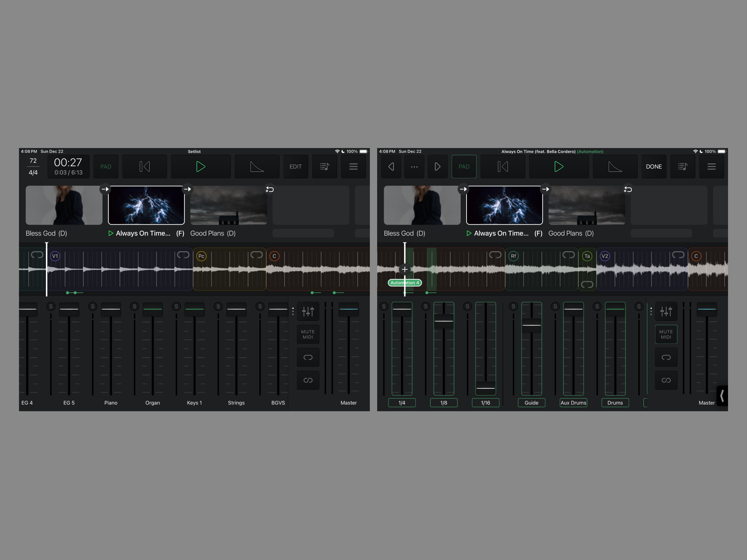Tap the mixer settings icon above MUTE MIDI
Image resolution: width=747 pixels, height=560 pixels.
point(307,311)
